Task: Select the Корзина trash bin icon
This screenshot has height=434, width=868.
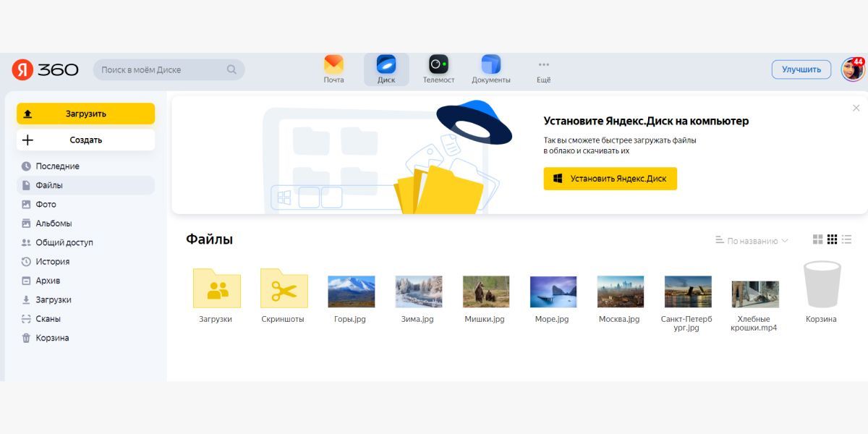Action: click(x=822, y=284)
